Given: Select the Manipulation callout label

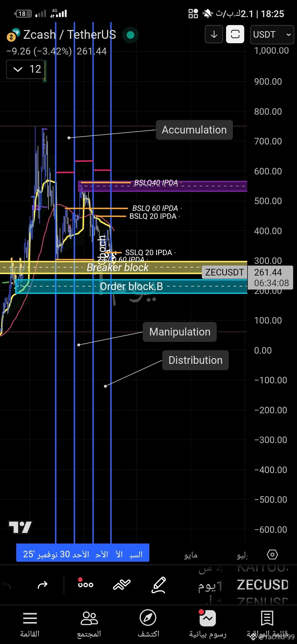Looking at the screenshot, I should [180, 332].
